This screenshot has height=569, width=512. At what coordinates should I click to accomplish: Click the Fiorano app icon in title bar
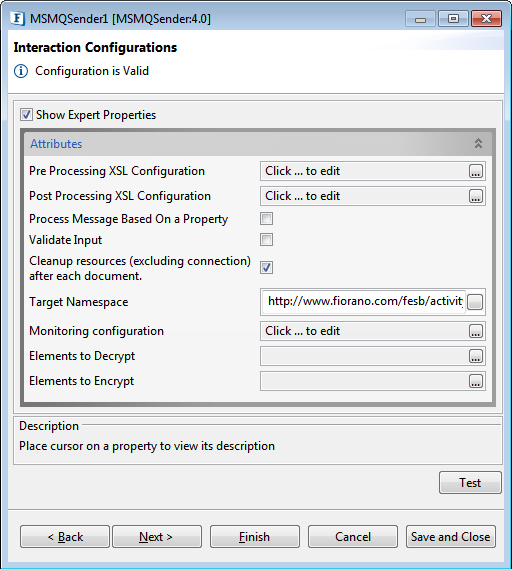click(x=17, y=19)
